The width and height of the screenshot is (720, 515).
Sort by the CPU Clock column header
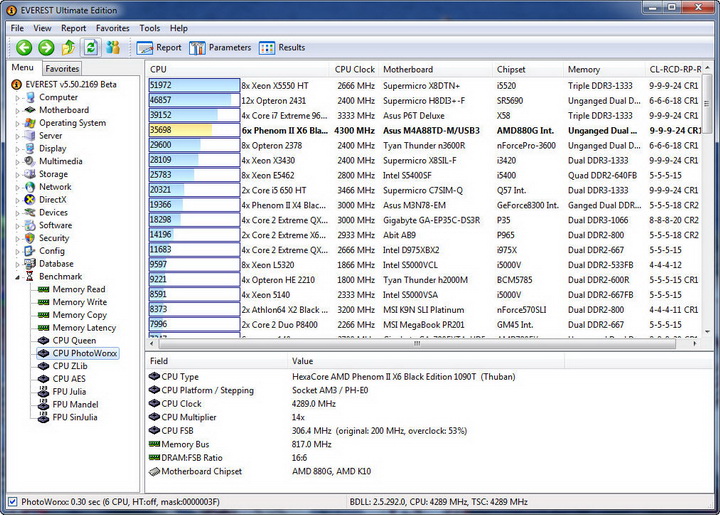[x=354, y=69]
